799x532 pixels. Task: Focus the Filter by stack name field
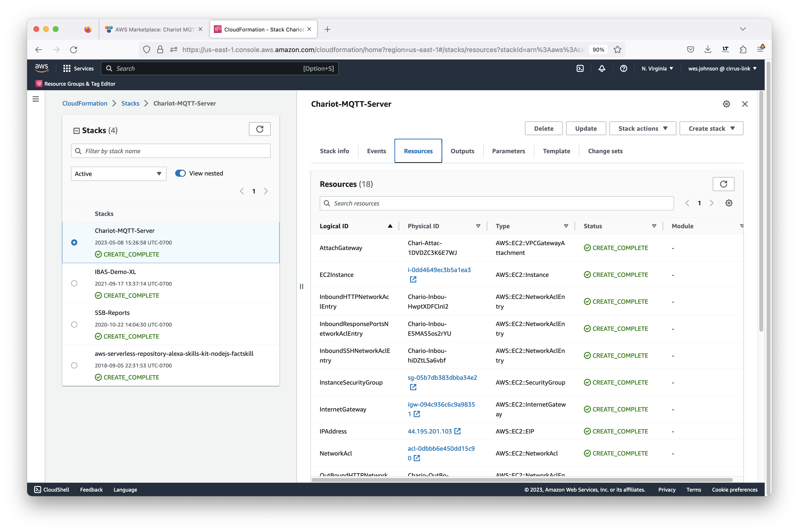click(x=171, y=151)
